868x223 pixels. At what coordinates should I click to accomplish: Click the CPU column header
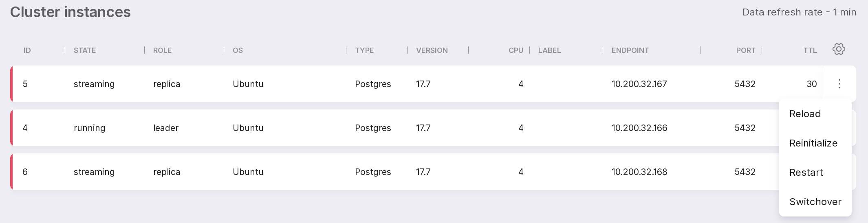click(x=516, y=50)
